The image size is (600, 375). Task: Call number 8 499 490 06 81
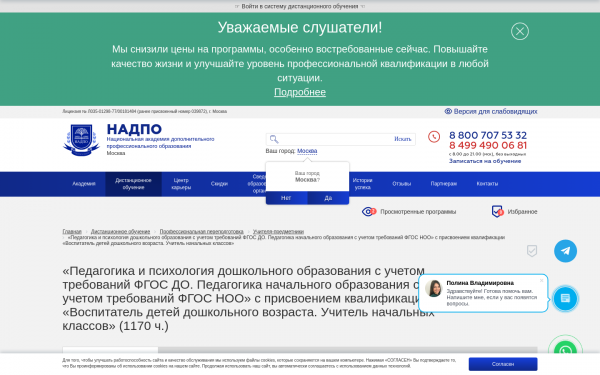(x=488, y=145)
